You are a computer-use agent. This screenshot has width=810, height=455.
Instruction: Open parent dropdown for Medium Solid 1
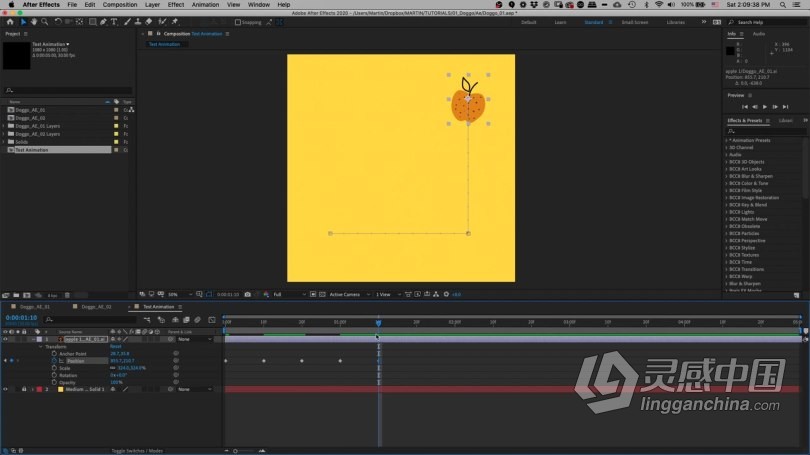pyautogui.click(x=195, y=389)
